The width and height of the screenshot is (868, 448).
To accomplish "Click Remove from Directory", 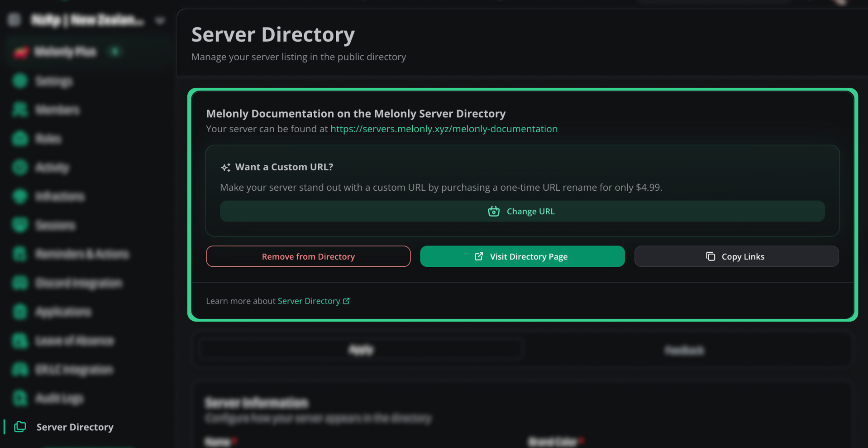I will click(x=308, y=256).
